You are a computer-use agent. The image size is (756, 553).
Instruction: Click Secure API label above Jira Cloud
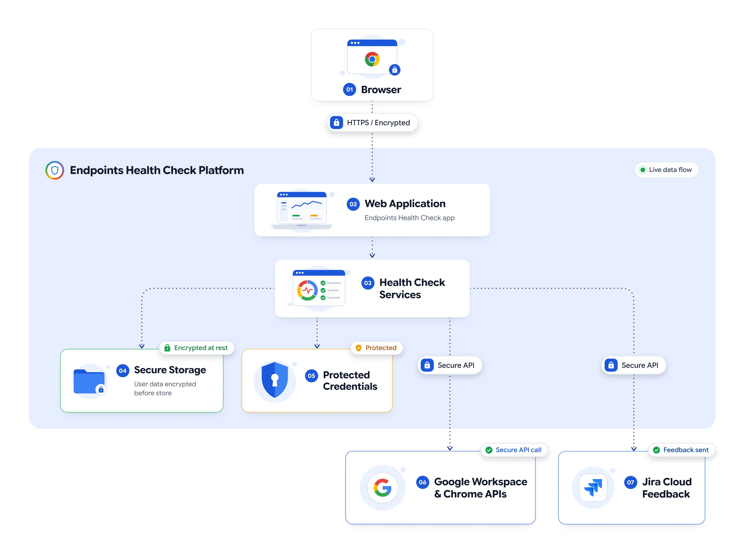(640, 365)
